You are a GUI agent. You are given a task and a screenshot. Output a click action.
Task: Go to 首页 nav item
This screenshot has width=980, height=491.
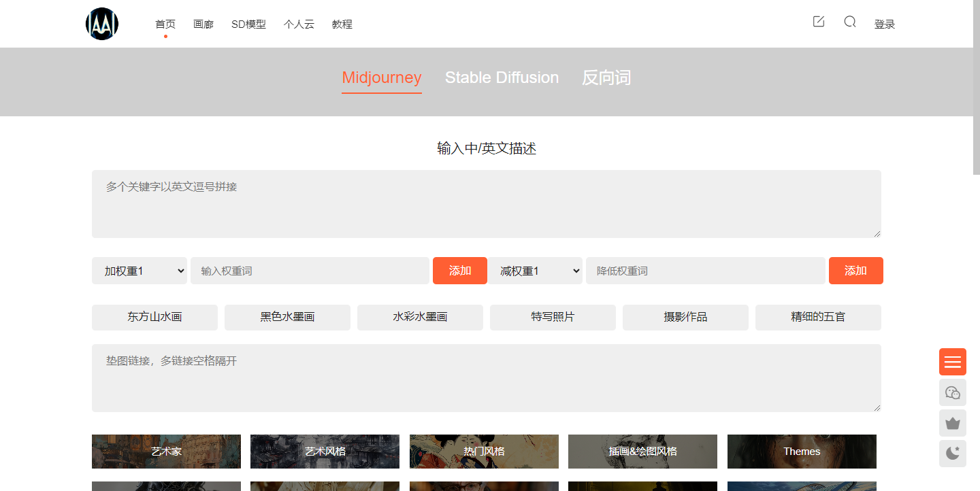[x=165, y=24]
